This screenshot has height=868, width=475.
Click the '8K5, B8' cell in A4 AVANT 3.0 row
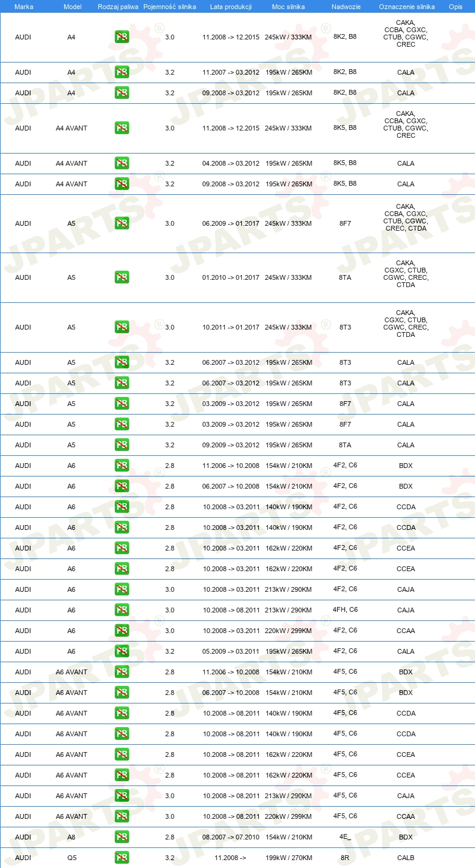[345, 127]
